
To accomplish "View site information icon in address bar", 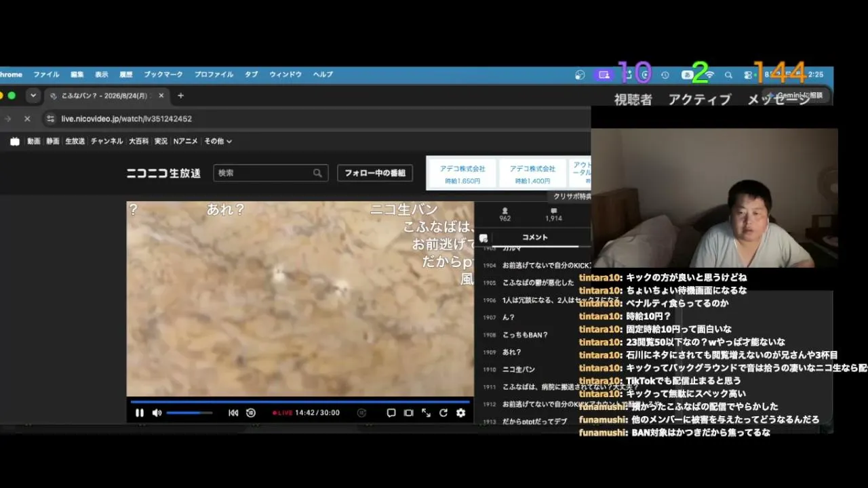I will pos(50,119).
